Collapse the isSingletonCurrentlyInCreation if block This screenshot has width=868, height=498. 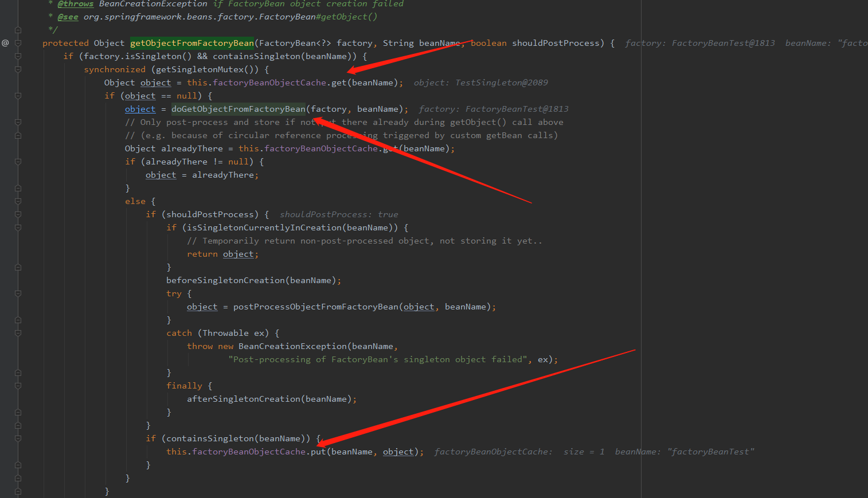click(18, 228)
